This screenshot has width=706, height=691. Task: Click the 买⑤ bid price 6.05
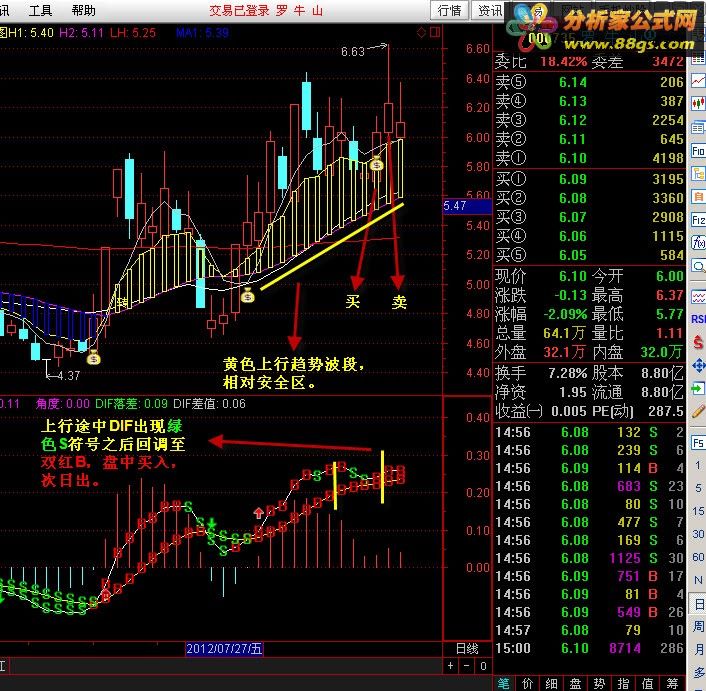coord(573,255)
